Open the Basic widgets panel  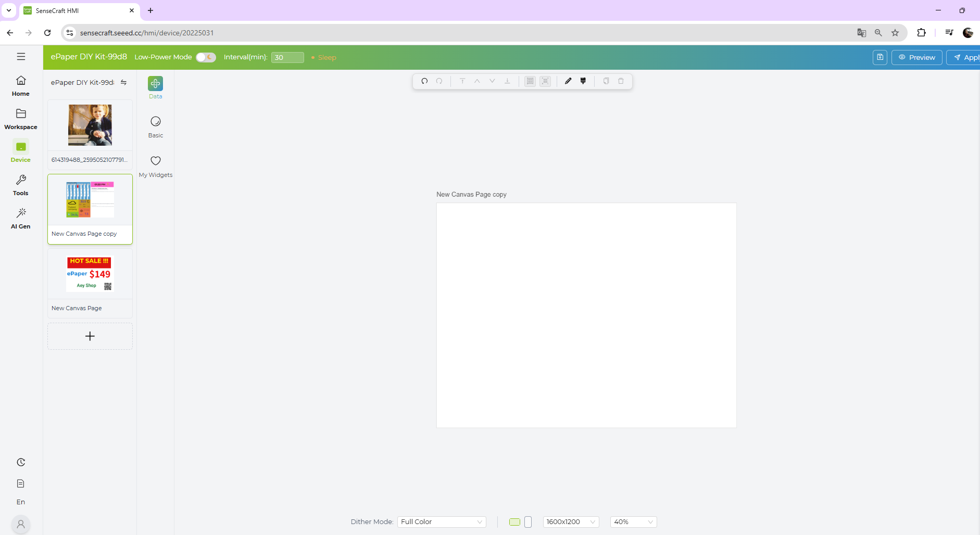pyautogui.click(x=155, y=126)
